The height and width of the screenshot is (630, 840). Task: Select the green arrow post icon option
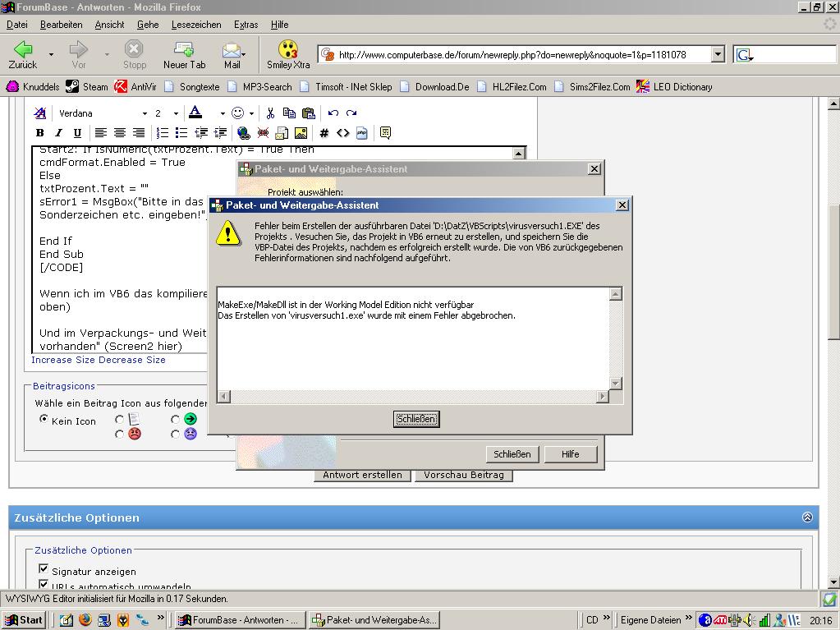(175, 419)
